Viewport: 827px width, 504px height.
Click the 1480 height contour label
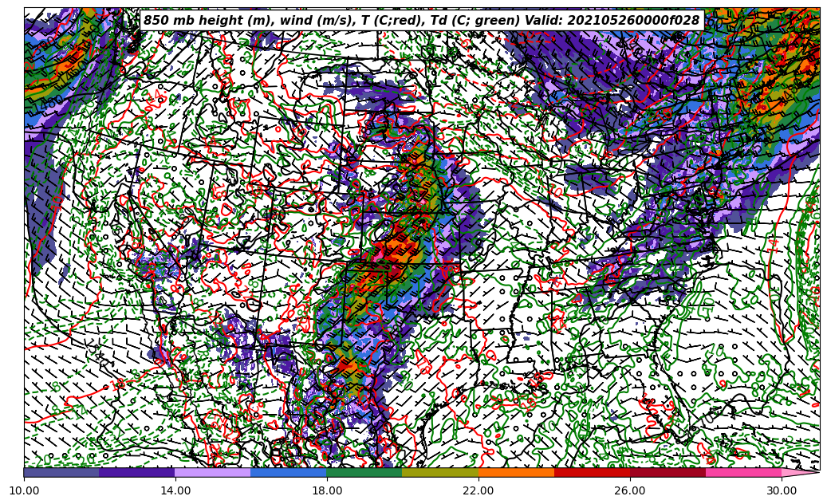pos(49,102)
